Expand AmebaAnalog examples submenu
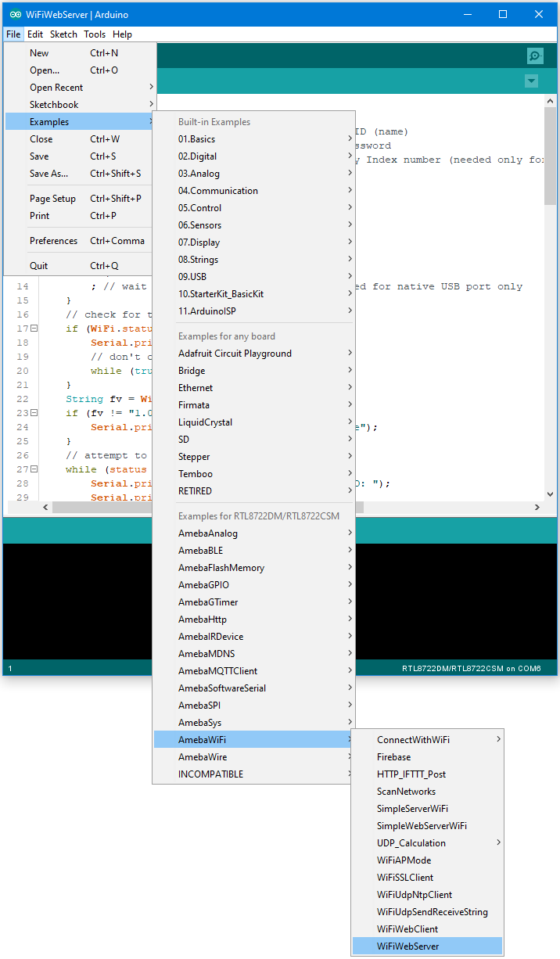 pyautogui.click(x=254, y=533)
